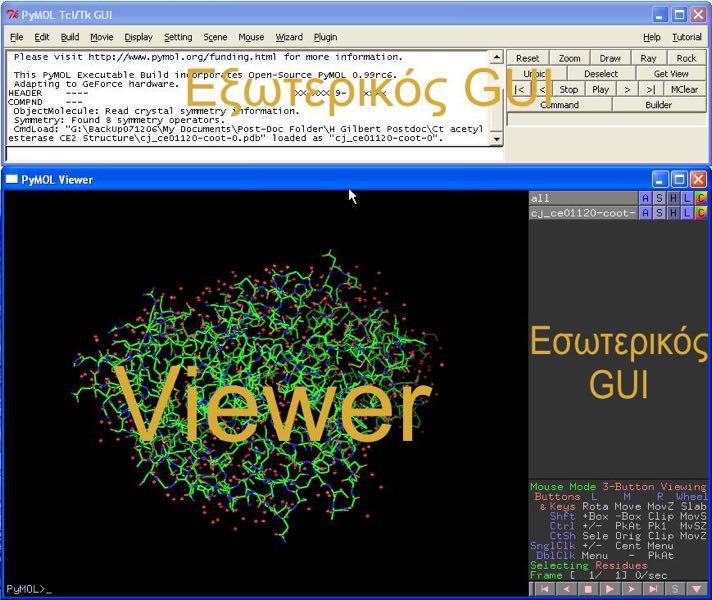
Task: Click the Deselect button
Action: (x=601, y=74)
